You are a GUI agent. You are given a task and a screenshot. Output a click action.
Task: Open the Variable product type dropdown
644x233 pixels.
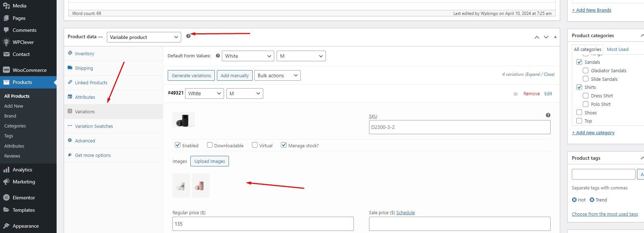click(144, 37)
